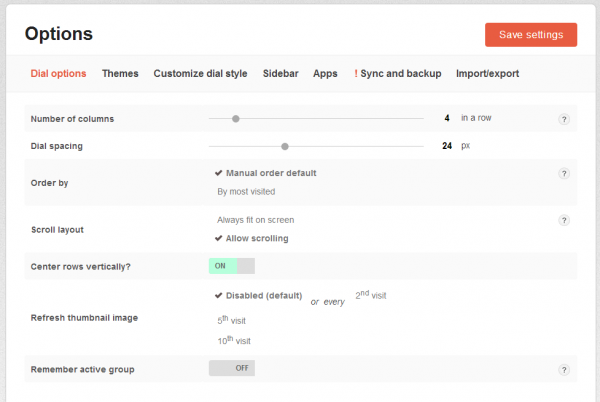Viewport: 600px width, 402px height.
Task: Open the Themes tab
Action: pyautogui.click(x=120, y=73)
